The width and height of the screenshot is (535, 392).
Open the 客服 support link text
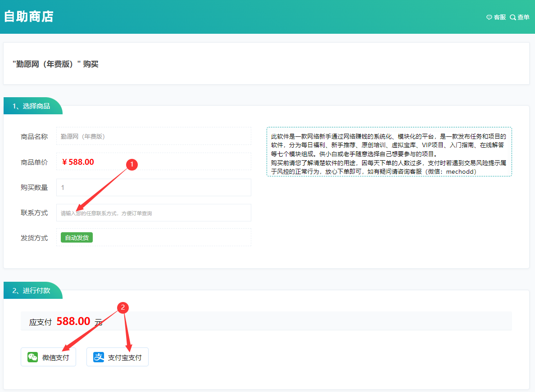pyautogui.click(x=500, y=17)
